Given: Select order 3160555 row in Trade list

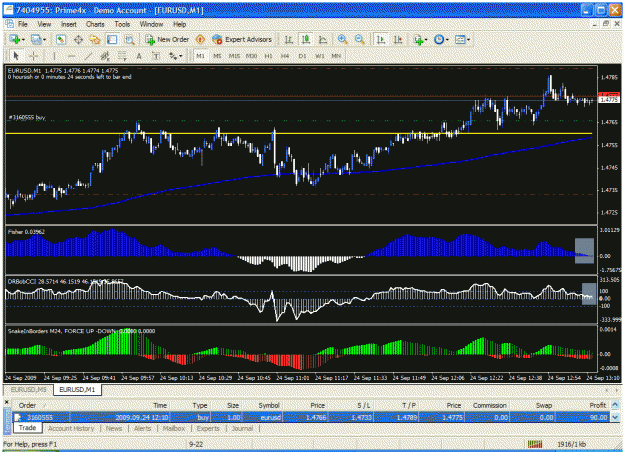Looking at the screenshot, I should (x=311, y=417).
